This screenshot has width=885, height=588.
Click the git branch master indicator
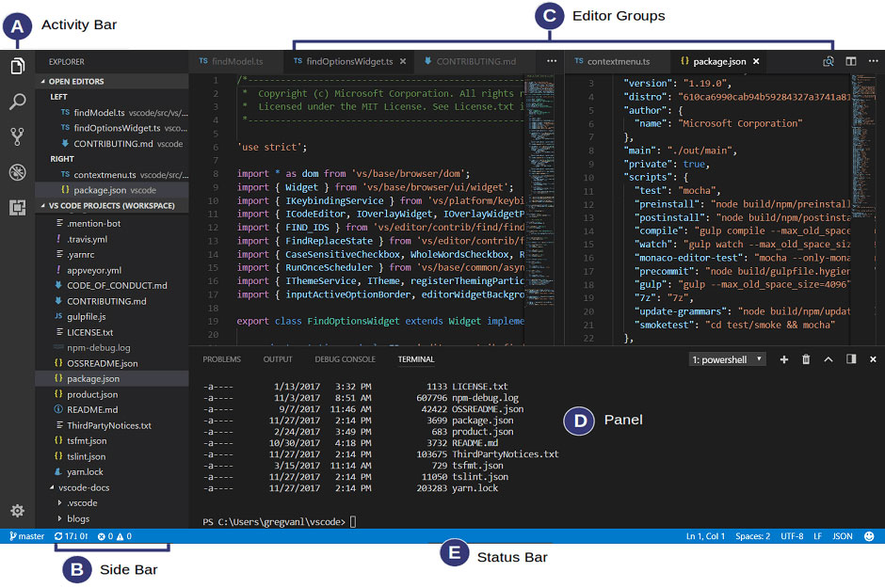(28, 536)
